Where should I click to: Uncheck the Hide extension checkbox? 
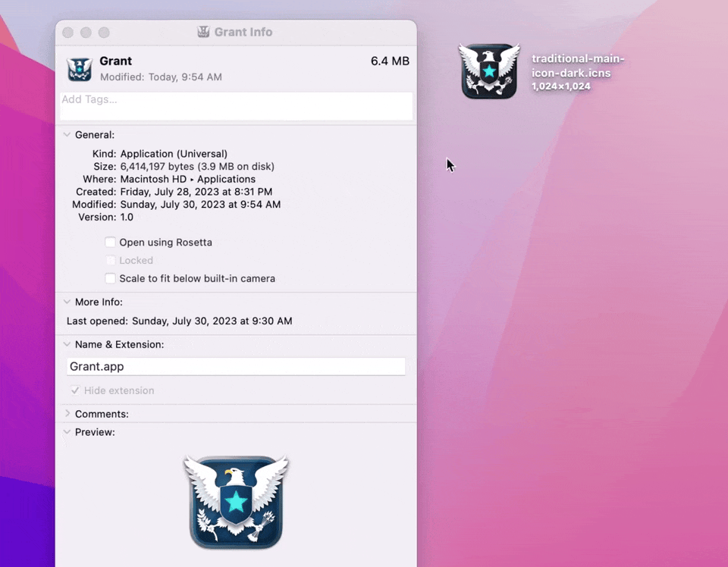point(75,390)
